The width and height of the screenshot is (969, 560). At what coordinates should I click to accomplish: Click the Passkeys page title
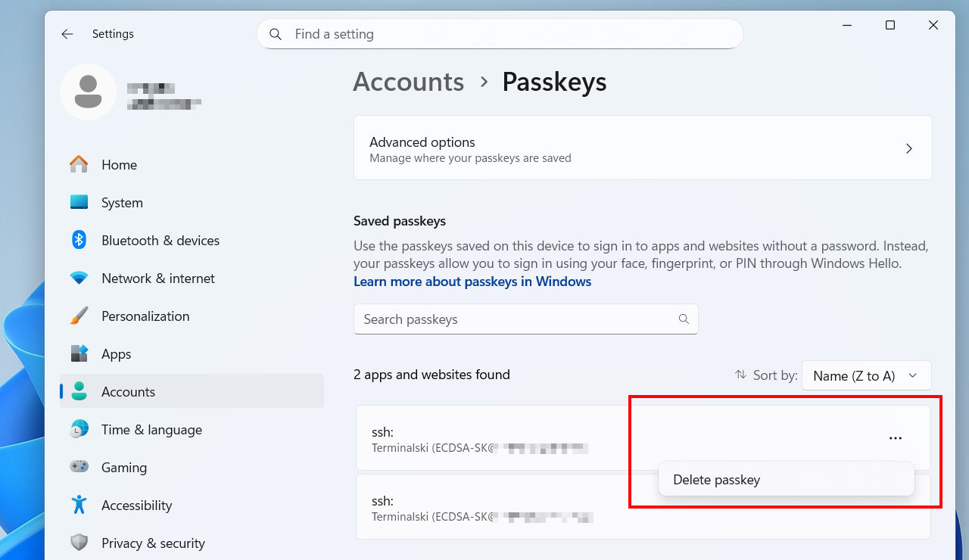[555, 82]
